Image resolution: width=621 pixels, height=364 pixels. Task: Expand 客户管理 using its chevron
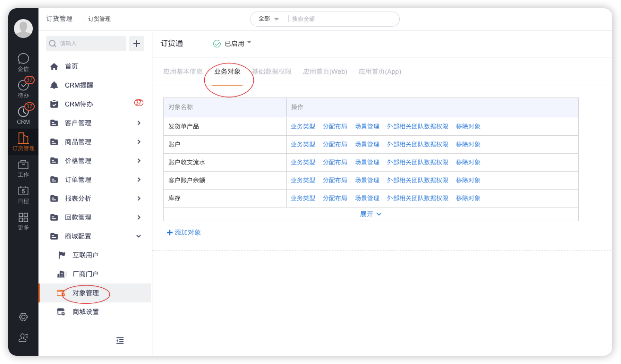click(139, 123)
